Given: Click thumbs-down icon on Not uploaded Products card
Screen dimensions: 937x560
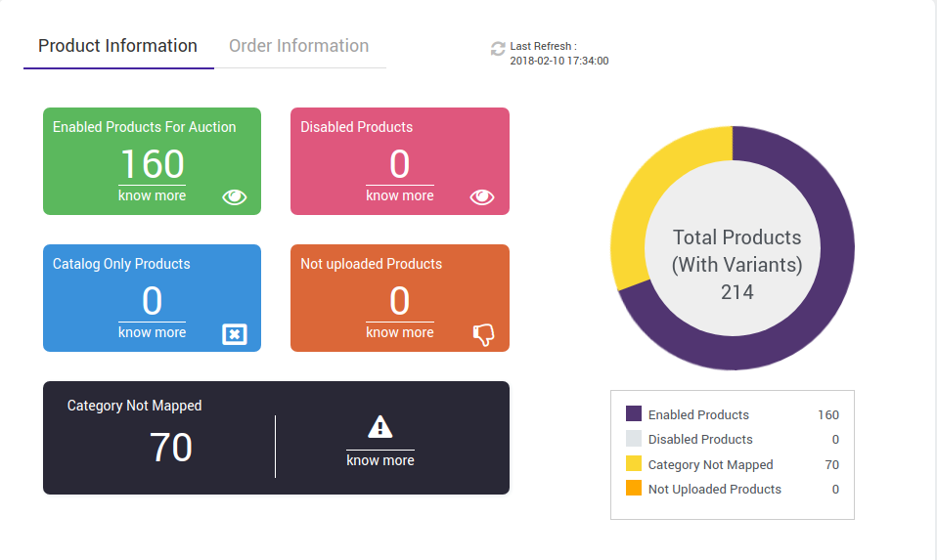Looking at the screenshot, I should tap(483, 335).
